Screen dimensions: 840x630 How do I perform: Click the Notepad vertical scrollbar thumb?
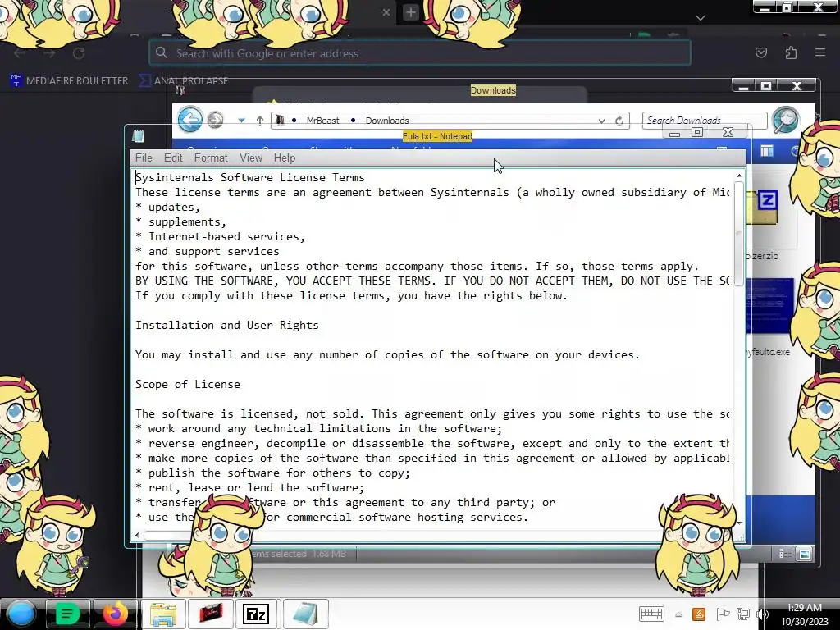click(x=739, y=234)
